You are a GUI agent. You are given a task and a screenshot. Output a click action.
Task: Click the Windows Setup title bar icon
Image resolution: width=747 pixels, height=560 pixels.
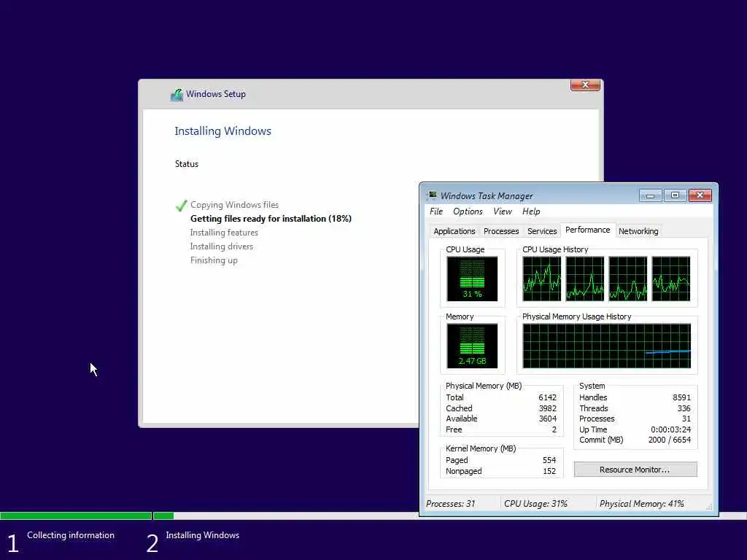point(177,95)
